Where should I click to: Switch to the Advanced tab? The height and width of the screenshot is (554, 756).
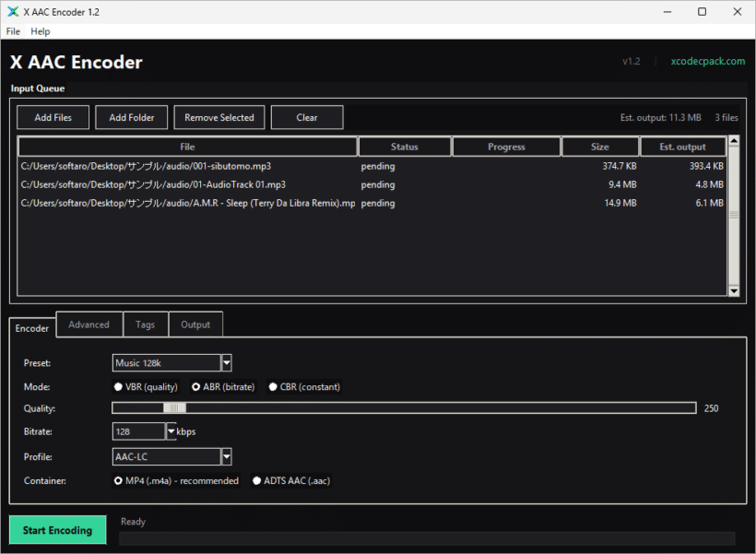(x=89, y=324)
